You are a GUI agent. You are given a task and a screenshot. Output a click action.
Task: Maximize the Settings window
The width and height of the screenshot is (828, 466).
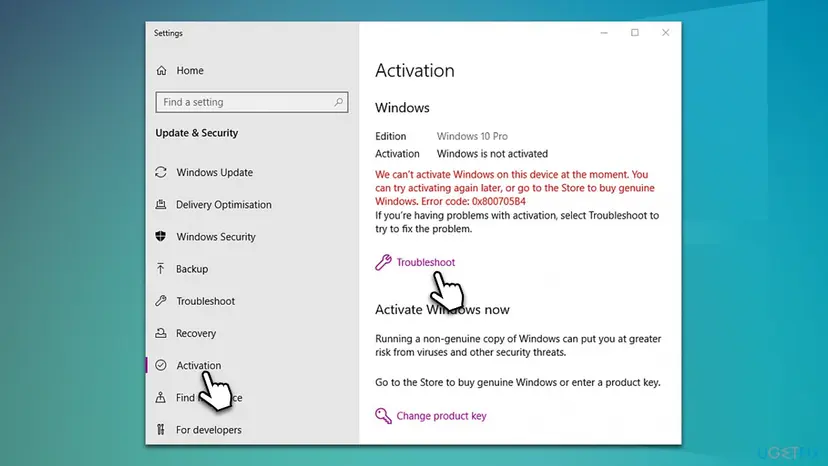635,33
